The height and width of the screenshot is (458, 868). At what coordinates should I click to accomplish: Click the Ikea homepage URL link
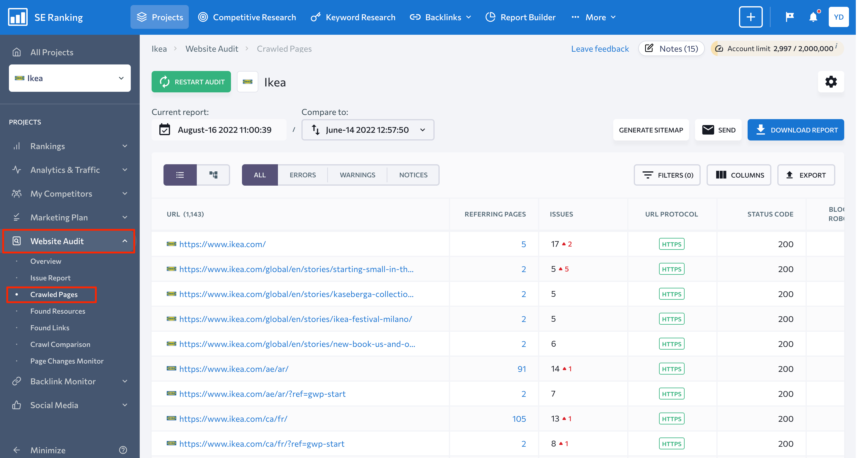(x=223, y=244)
